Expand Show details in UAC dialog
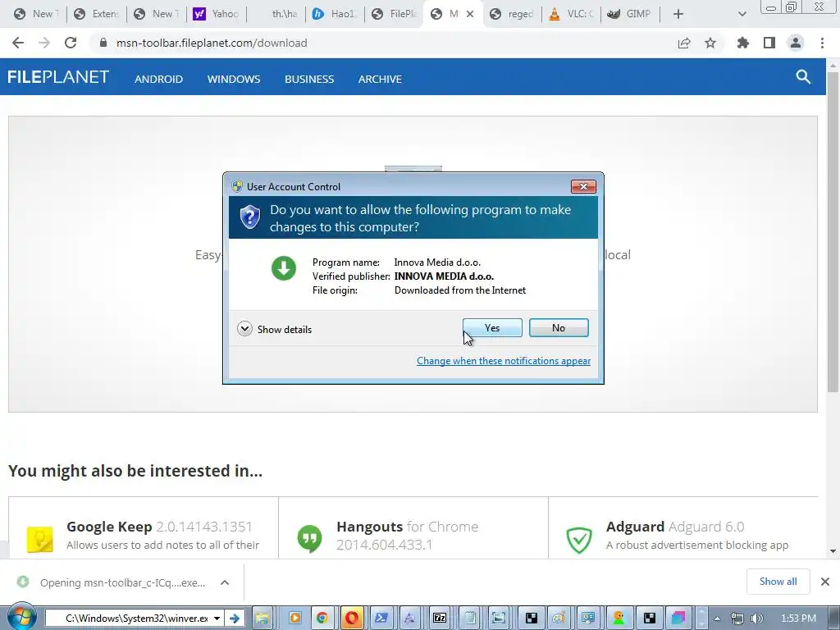 pos(274,329)
